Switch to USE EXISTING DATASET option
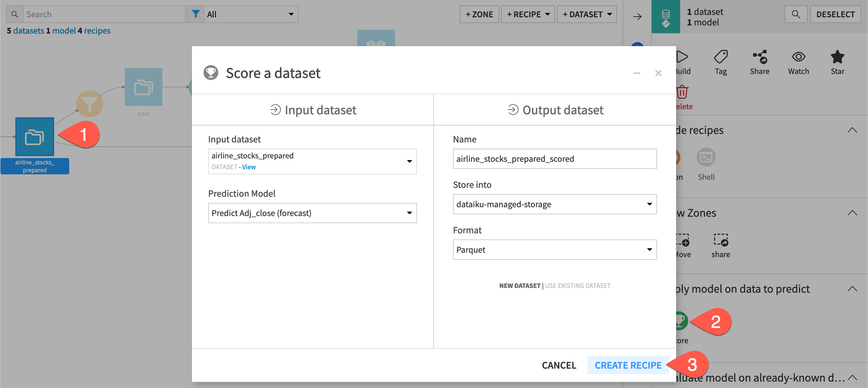 578,286
